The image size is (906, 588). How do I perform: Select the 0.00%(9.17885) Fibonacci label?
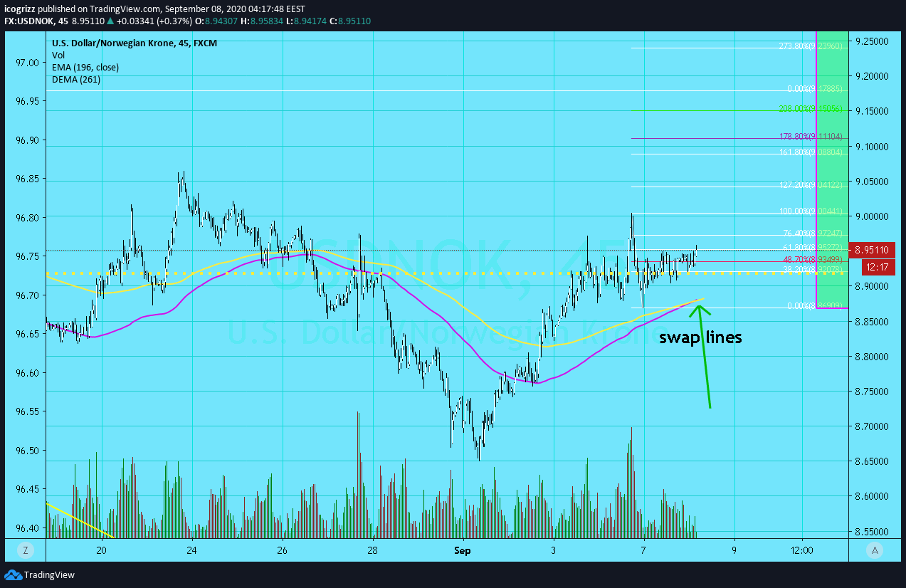(x=815, y=89)
